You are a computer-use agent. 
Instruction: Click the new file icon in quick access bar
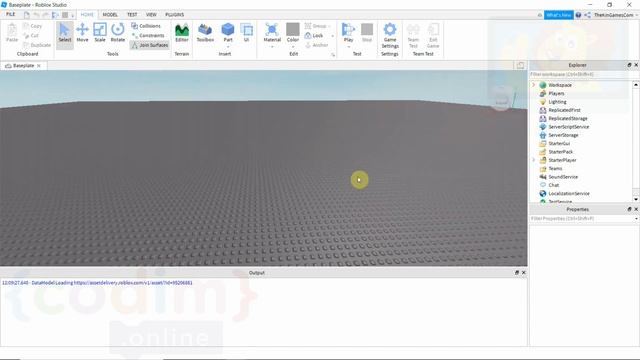(27, 15)
